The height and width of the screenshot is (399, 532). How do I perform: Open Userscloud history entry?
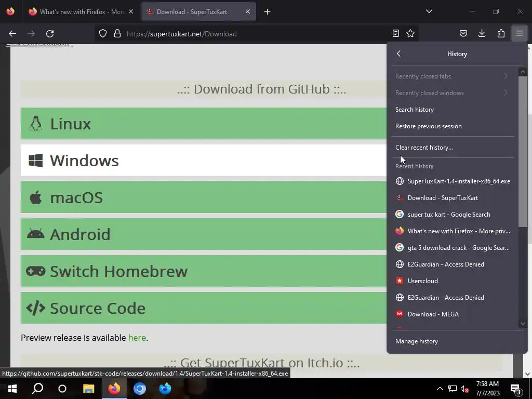453,281
